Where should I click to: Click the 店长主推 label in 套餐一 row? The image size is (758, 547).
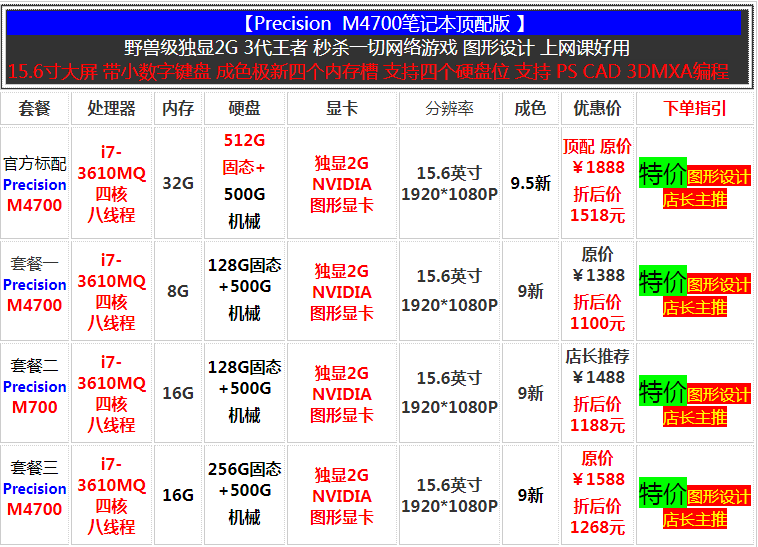point(695,306)
